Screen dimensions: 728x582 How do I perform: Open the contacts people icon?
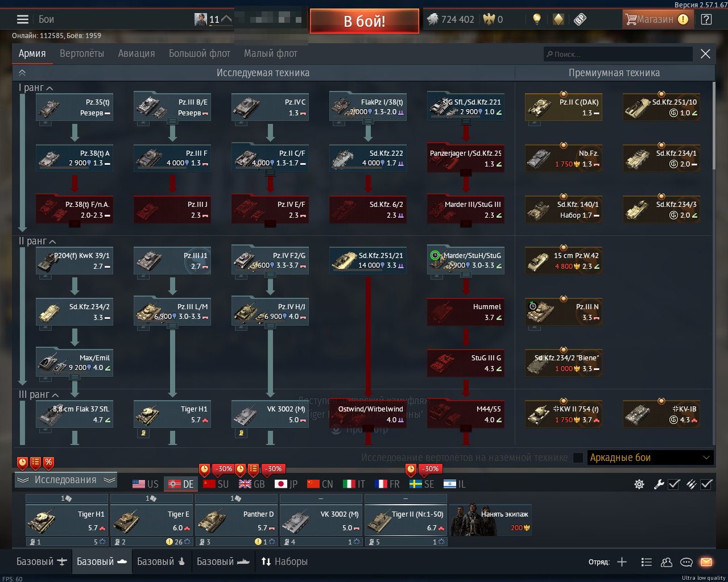point(667,562)
